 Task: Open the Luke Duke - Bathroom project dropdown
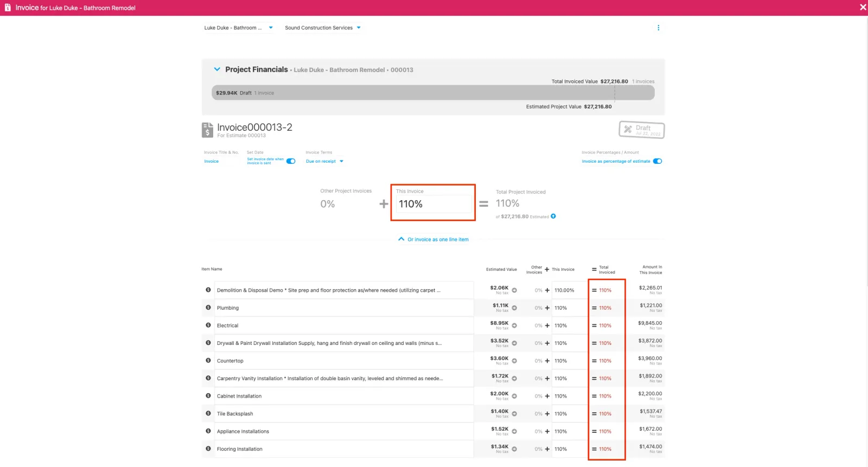point(238,28)
